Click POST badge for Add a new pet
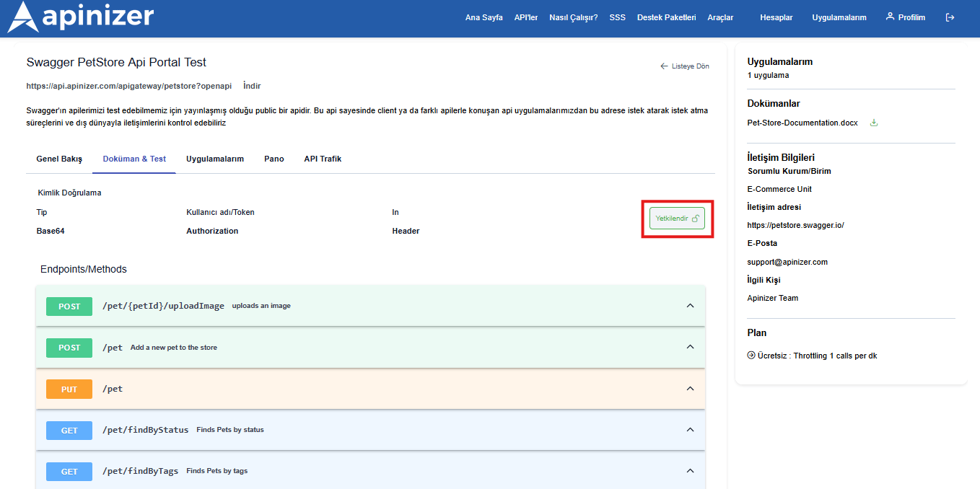The image size is (980, 489). (69, 348)
